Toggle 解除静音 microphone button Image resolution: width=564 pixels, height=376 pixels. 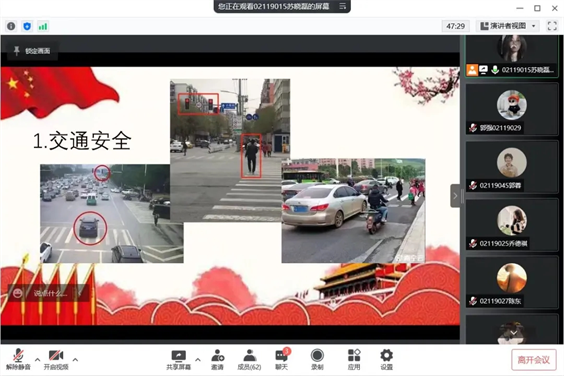click(18, 360)
